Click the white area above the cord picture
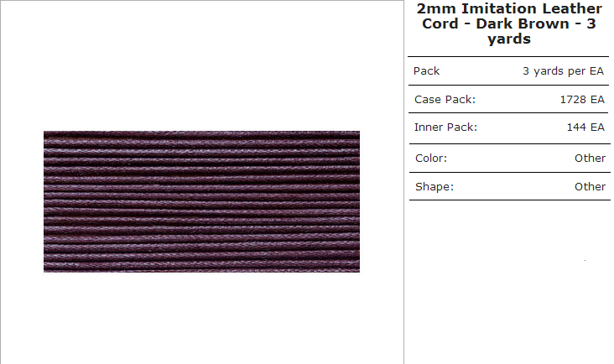The height and width of the screenshot is (364, 614). pos(201,65)
